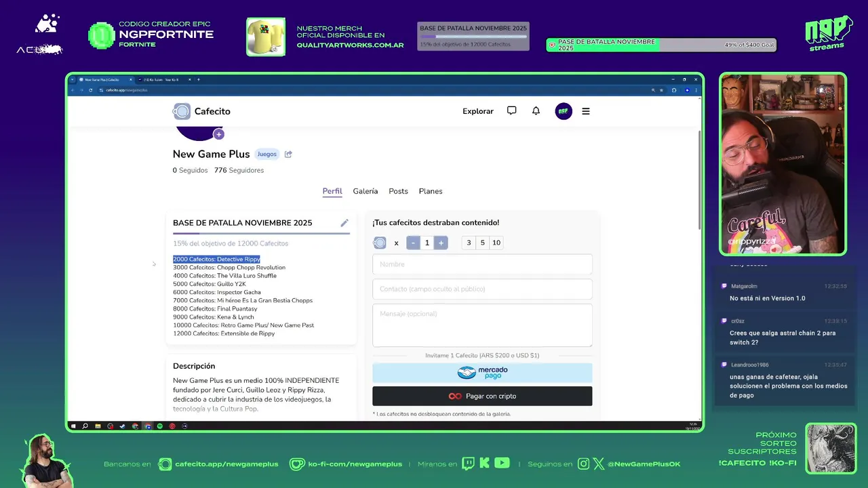Click '5000 Cafecitos: Guillo Y2K' line
Image resolution: width=868 pixels, height=488 pixels.
209,284
